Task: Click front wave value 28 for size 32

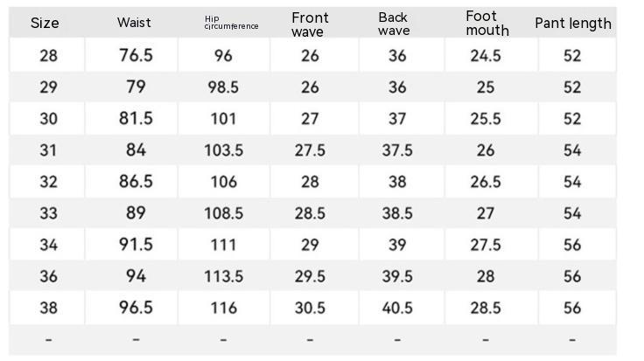Action: click(x=310, y=182)
